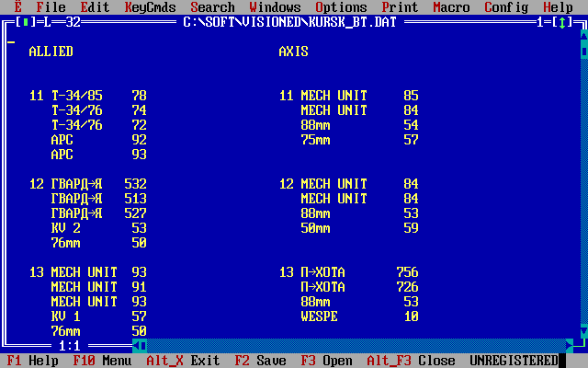Open the Options menu
Viewport: 588px width, 368px height.
coord(341,6)
